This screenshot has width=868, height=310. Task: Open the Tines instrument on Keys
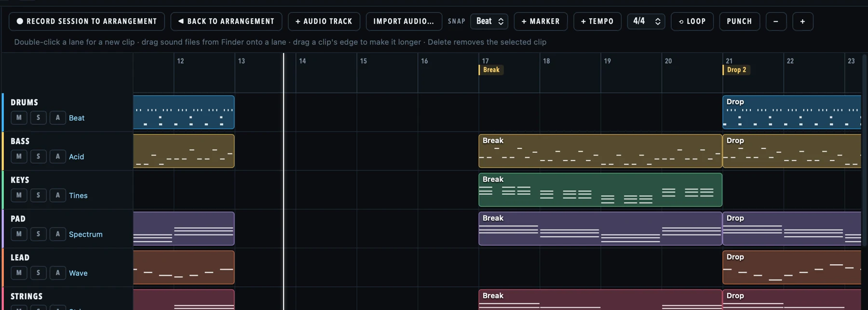78,195
